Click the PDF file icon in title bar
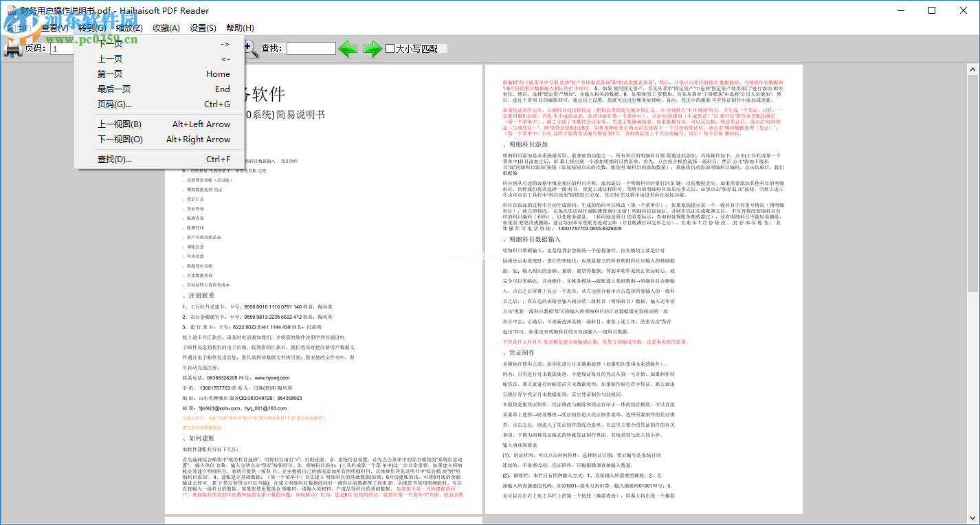The image size is (980, 525). pyautogui.click(x=10, y=10)
